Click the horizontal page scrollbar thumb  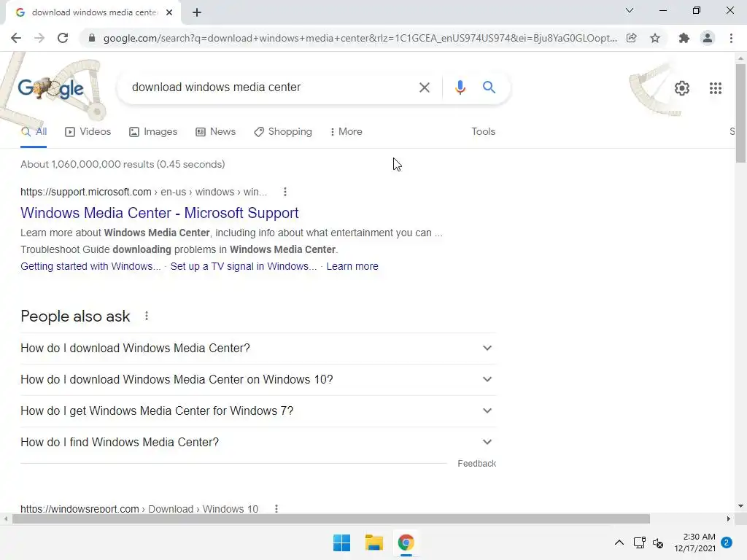click(331, 519)
